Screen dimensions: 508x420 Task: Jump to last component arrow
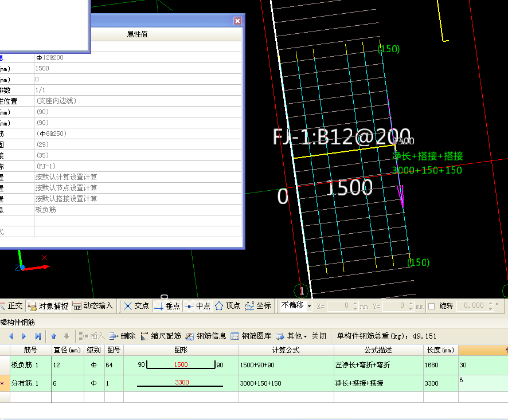pos(38,336)
